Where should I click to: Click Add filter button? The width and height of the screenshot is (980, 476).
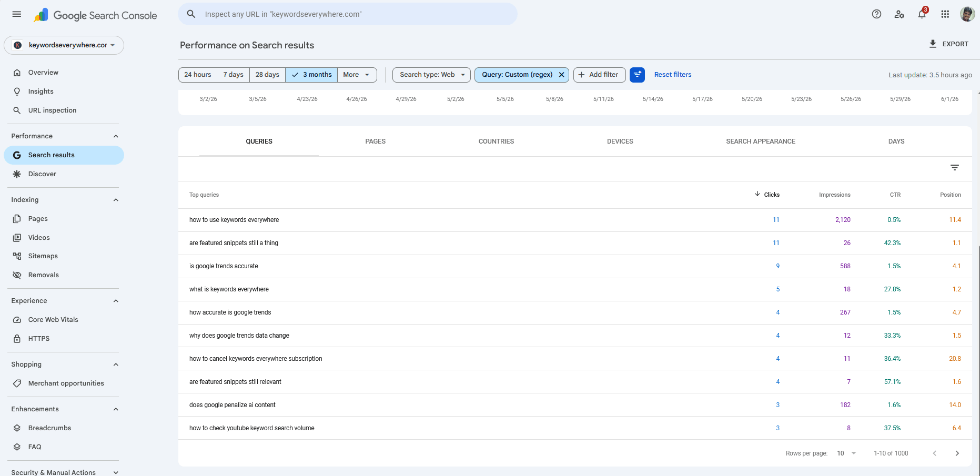[x=599, y=75]
